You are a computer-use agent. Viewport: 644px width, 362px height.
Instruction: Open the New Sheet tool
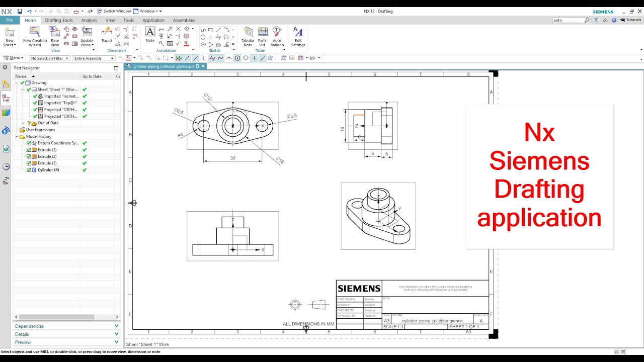10,37
